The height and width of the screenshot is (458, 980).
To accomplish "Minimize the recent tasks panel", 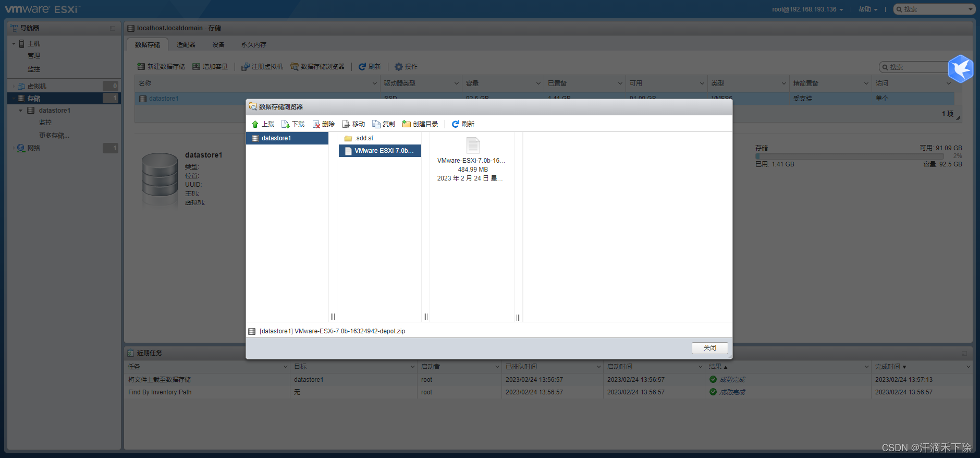I will tap(964, 353).
